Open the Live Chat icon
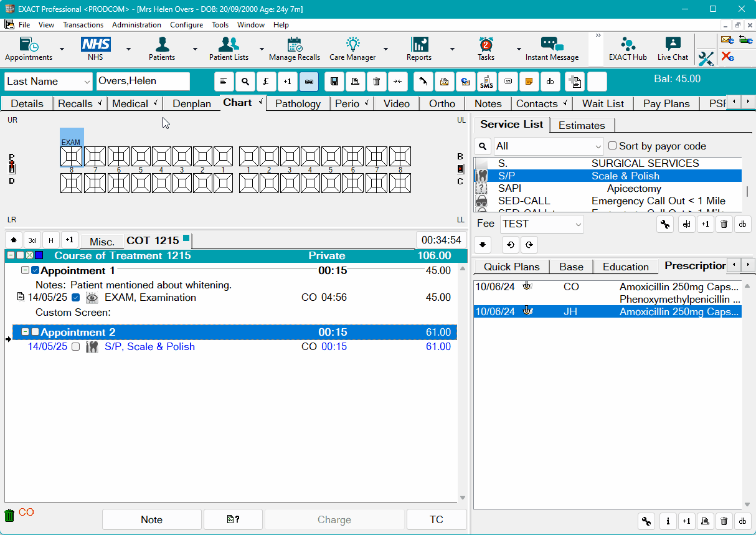 pos(673,49)
